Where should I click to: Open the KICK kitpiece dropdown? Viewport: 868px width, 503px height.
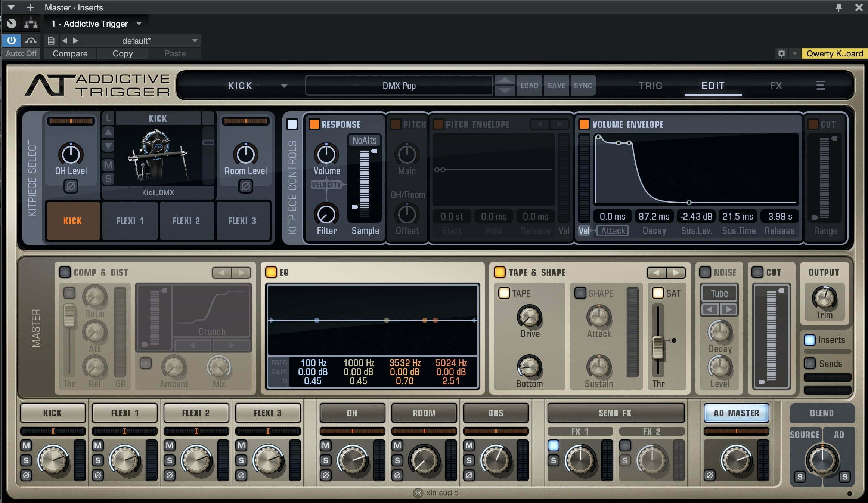284,86
